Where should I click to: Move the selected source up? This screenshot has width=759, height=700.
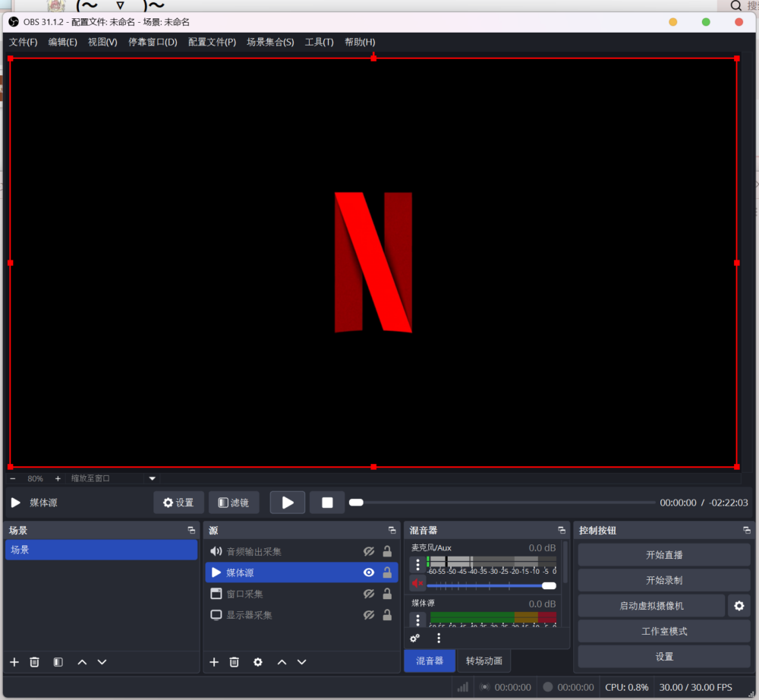coord(282,662)
